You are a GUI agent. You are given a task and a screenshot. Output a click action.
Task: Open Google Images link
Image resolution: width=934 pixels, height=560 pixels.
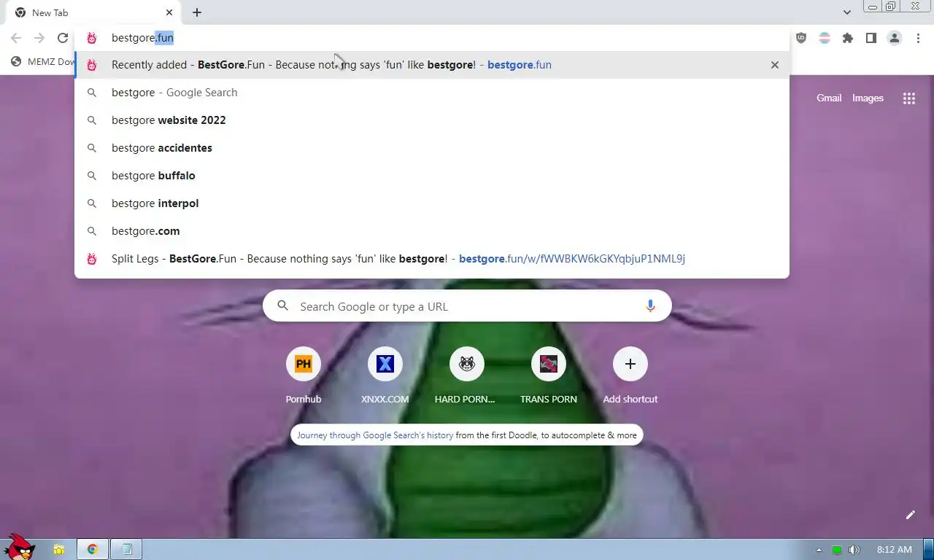[868, 98]
